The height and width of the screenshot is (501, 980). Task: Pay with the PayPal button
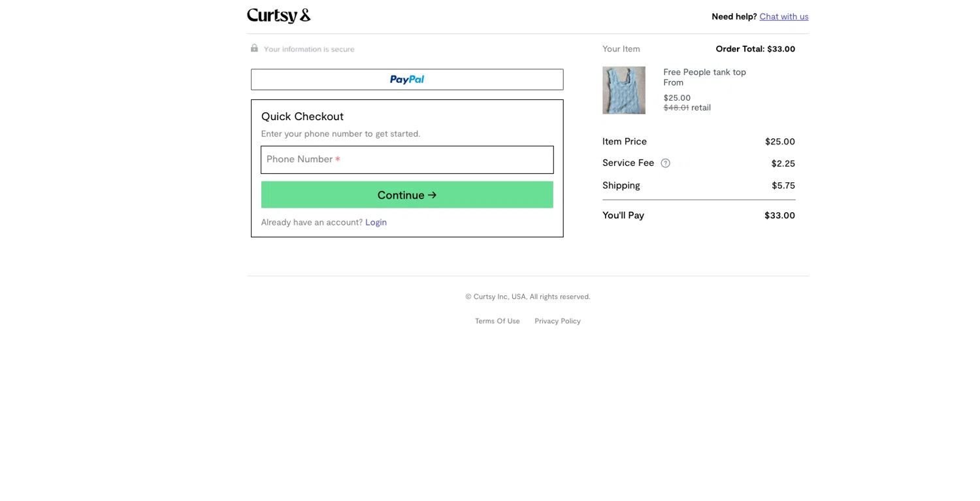[x=407, y=80]
